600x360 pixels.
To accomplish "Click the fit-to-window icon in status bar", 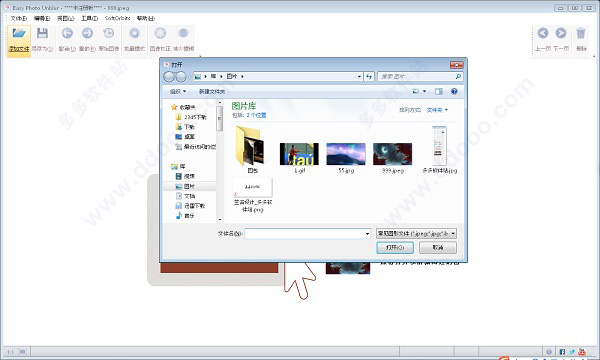I will tap(23, 352).
